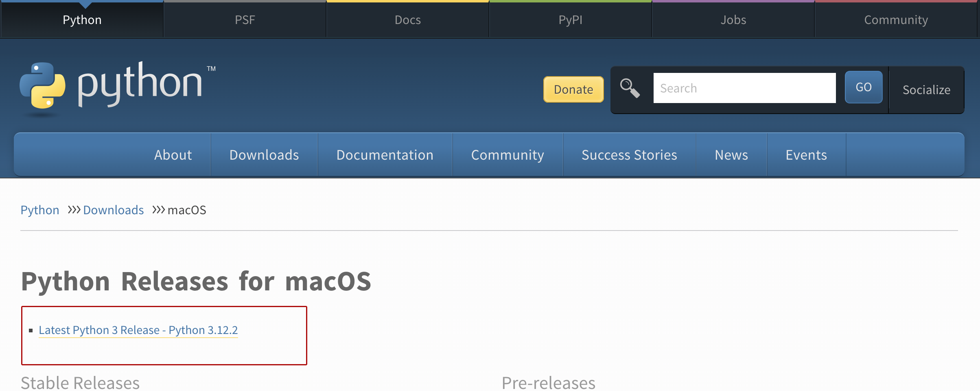Open the Community tab in top bar
980x391 pixels.
click(x=896, y=20)
